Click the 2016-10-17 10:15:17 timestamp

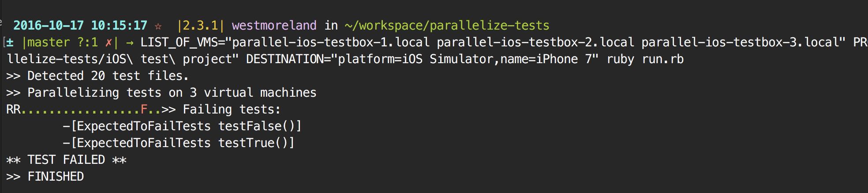tap(80, 26)
